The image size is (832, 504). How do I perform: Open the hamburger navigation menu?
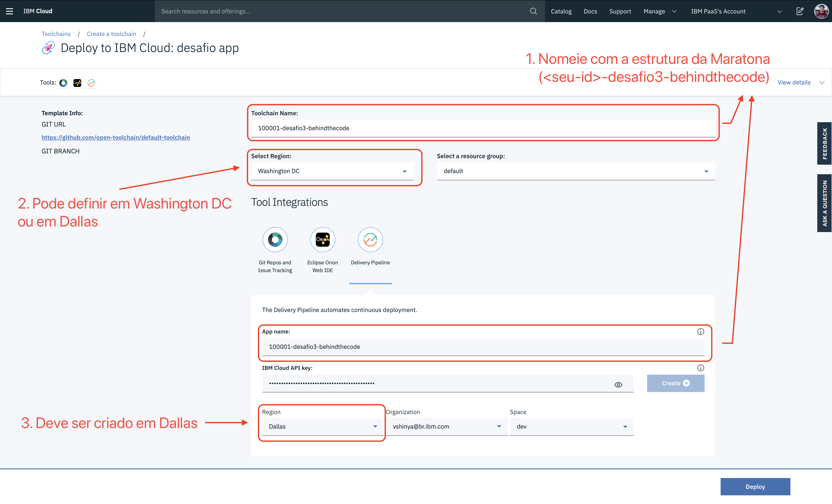pyautogui.click(x=10, y=11)
